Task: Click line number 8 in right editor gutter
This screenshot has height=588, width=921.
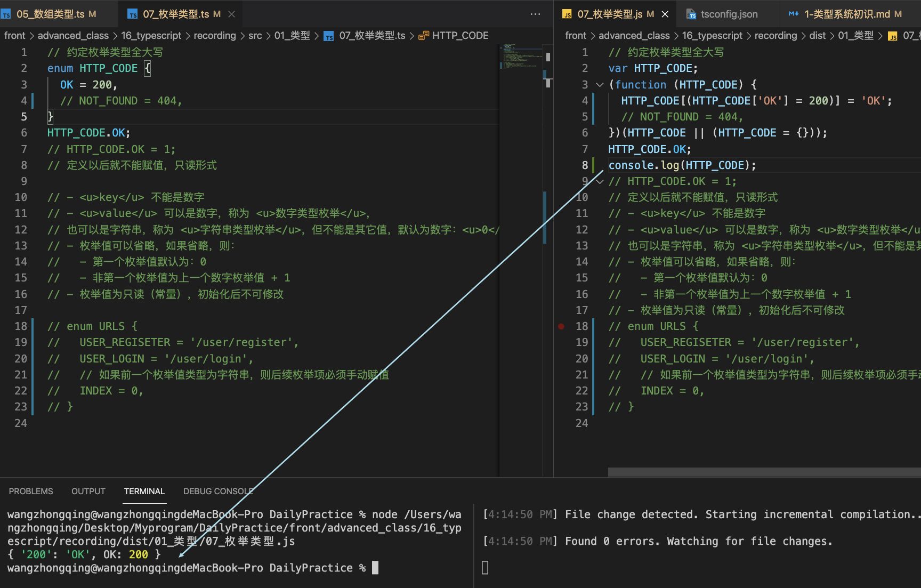Action: tap(585, 165)
